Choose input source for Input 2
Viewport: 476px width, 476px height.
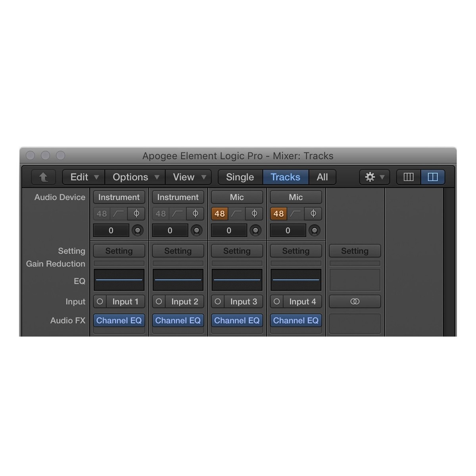[184, 301]
